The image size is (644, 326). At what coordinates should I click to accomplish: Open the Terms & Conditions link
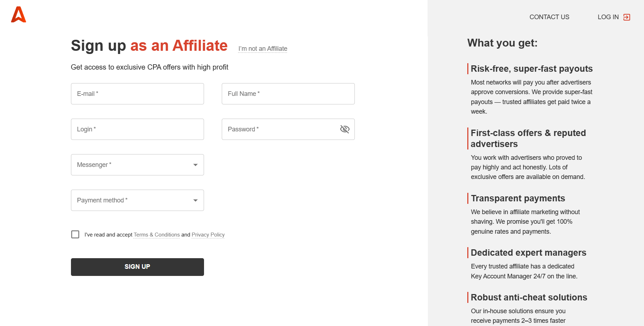pyautogui.click(x=156, y=234)
